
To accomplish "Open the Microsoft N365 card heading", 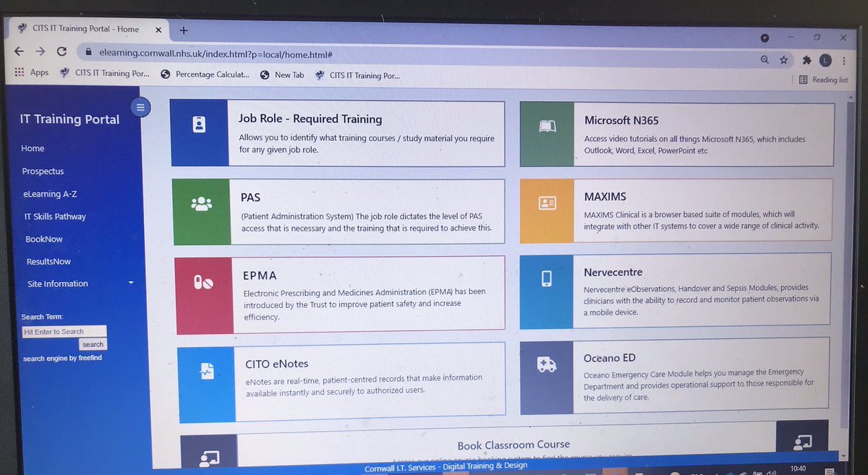I will 621,120.
